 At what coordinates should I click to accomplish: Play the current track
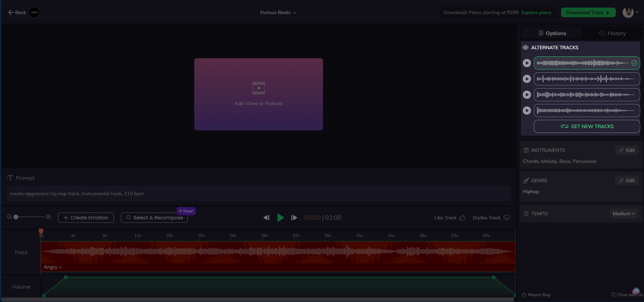[x=280, y=218]
